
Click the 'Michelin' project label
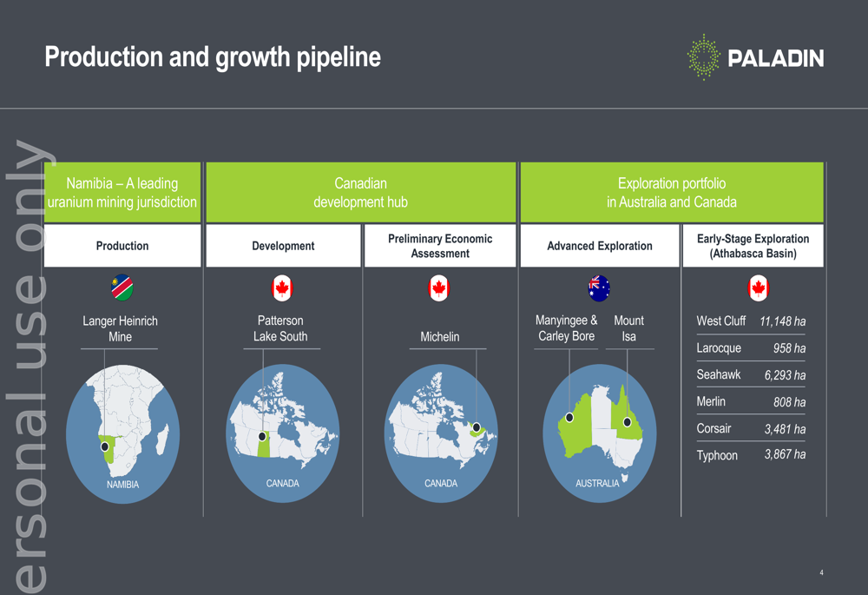coord(440,336)
